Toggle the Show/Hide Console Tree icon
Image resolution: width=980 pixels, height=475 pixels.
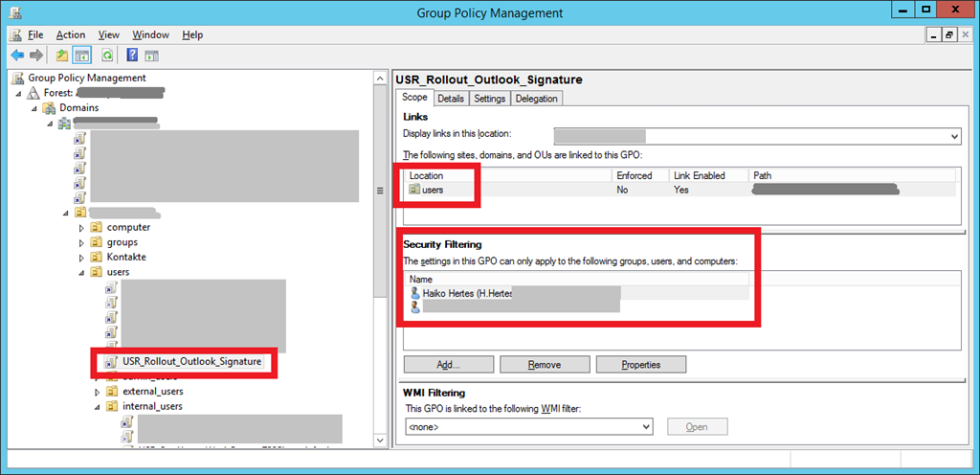point(82,56)
